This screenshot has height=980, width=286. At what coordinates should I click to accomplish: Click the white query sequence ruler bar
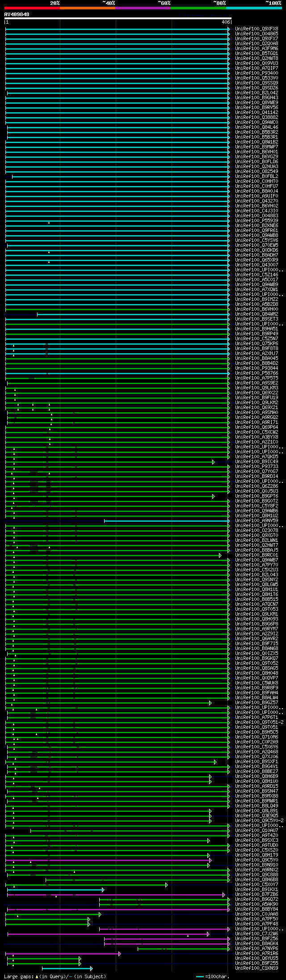click(x=118, y=18)
